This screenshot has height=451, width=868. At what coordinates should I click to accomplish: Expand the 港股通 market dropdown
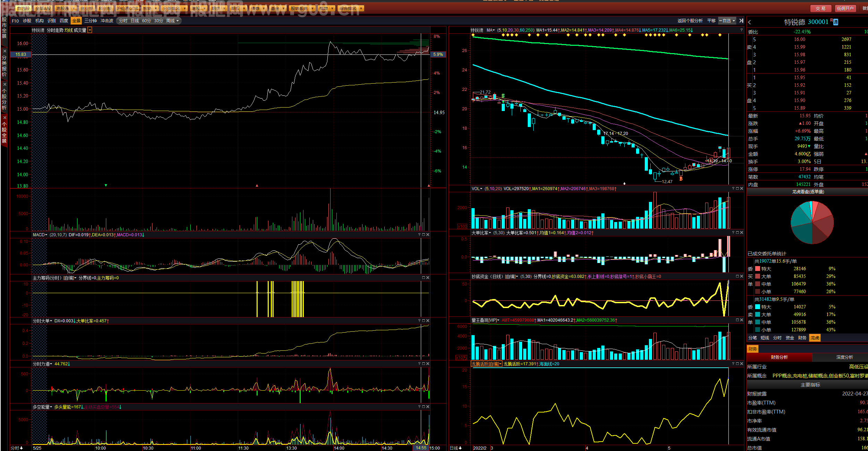[74, 8]
